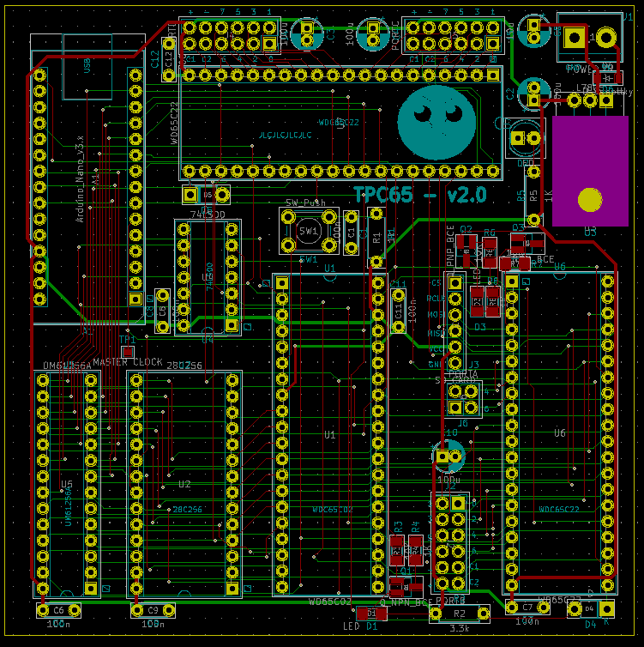Click the R4 SMD resistor footprint

[x=415, y=550]
